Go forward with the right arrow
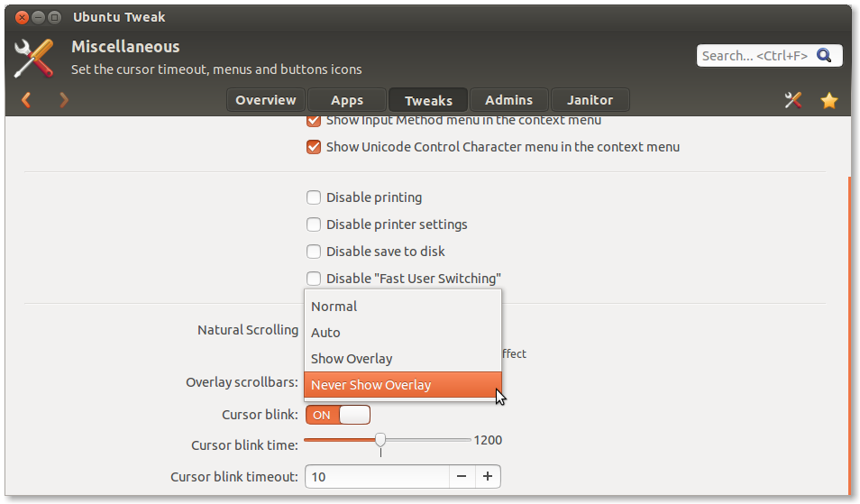The height and width of the screenshot is (504, 860). [x=64, y=100]
